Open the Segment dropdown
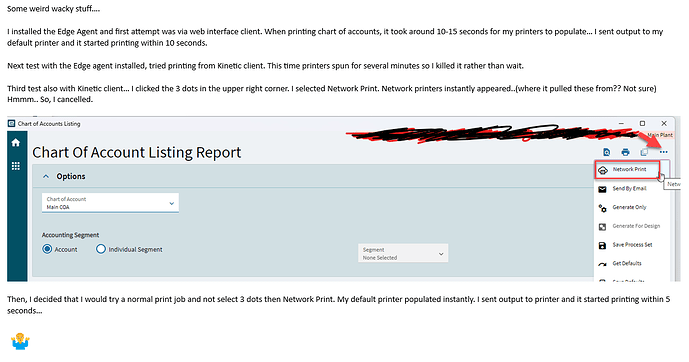Screen dimensions: 689x362 click(x=403, y=253)
